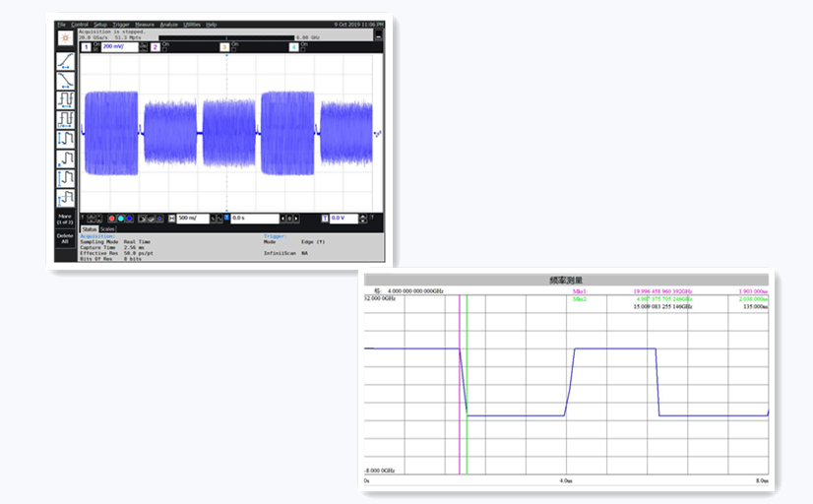Screen dimensions: 813x504
Task: Open the Trigger menu
Action: click(x=121, y=24)
